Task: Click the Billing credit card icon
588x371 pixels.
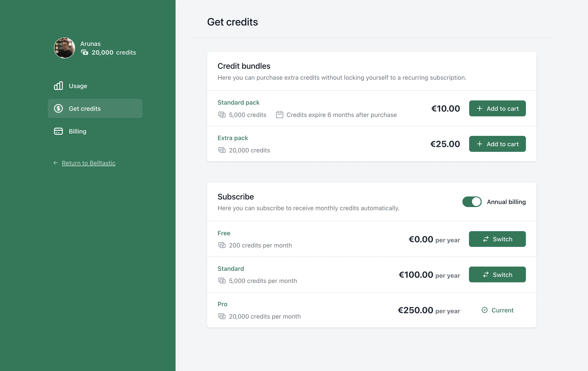Action: [x=58, y=131]
